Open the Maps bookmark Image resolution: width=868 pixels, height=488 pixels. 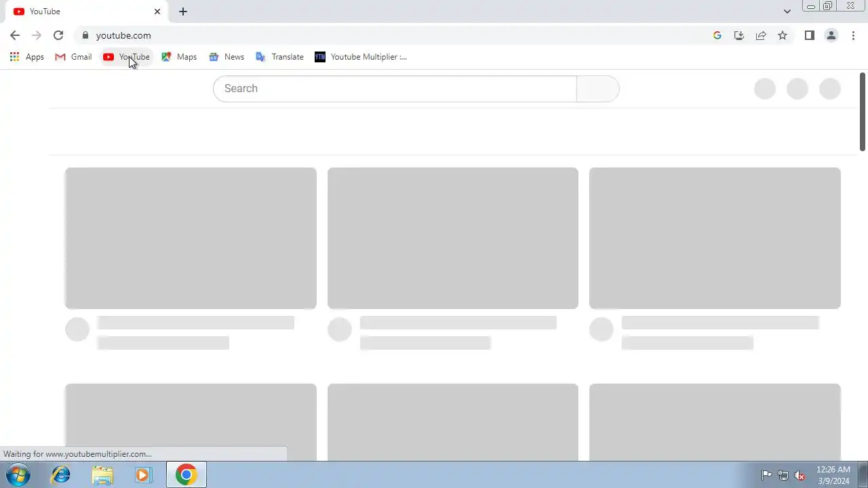[x=179, y=57]
